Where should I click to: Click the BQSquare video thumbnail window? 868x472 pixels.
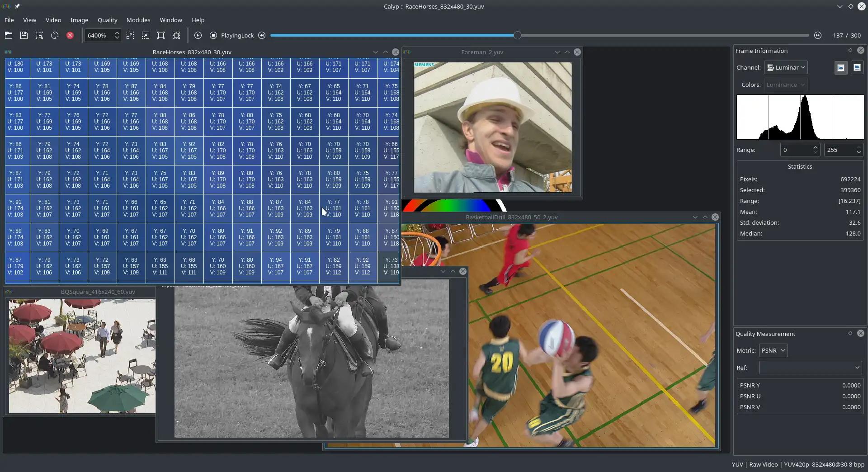coord(82,356)
